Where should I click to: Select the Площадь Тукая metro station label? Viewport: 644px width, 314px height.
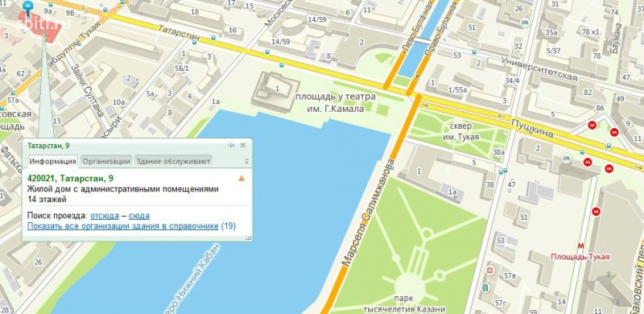pos(580,257)
